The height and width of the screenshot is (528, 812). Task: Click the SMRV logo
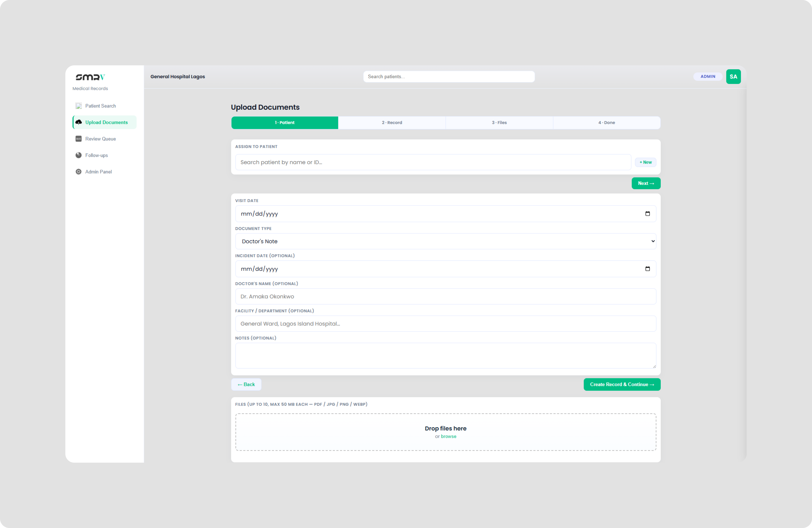tap(90, 77)
